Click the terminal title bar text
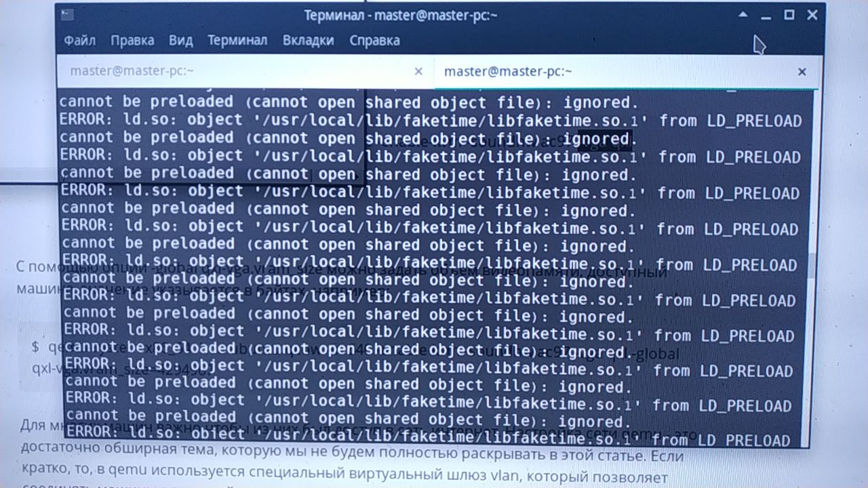This screenshot has width=868, height=488. tap(401, 15)
